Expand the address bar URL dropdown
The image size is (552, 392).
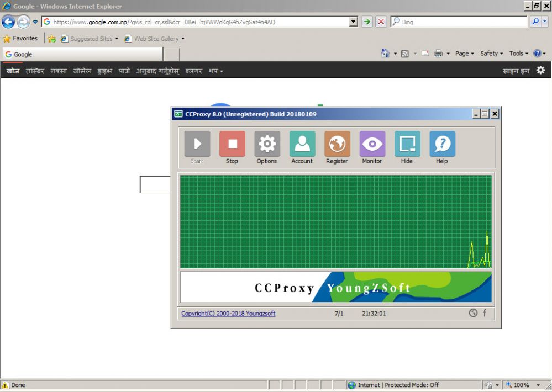coord(354,22)
